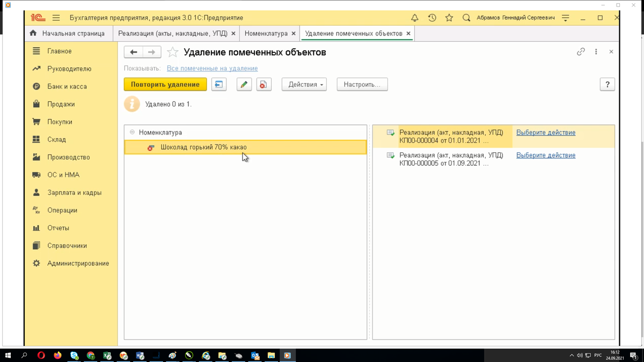Screen dimensions: 644x362
Task: Select Шоколад горький 70% какао row
Action: [245, 147]
